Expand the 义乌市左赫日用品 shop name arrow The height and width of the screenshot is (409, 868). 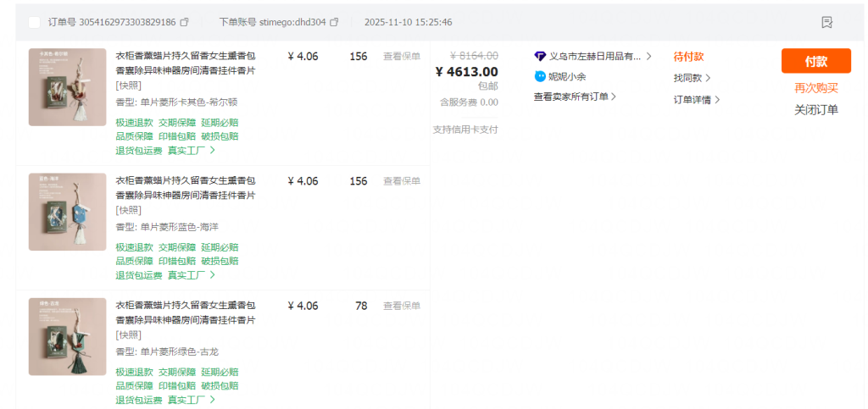648,56
